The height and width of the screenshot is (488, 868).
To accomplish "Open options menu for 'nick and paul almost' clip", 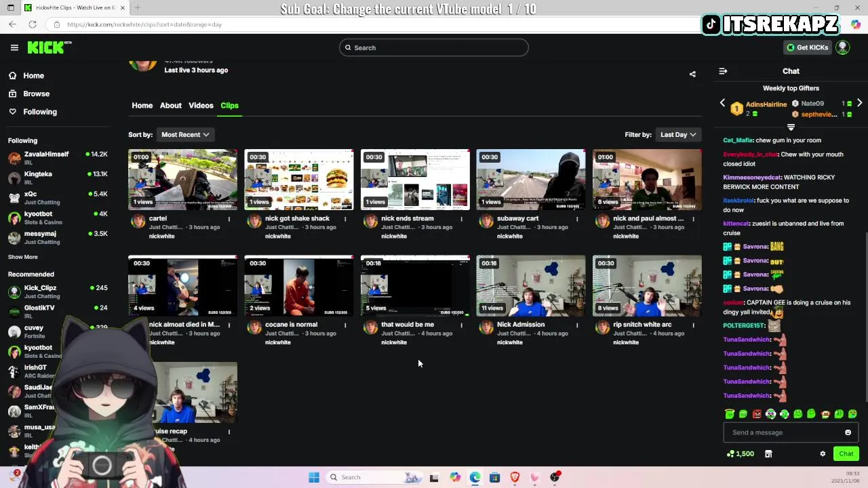I will tap(693, 219).
